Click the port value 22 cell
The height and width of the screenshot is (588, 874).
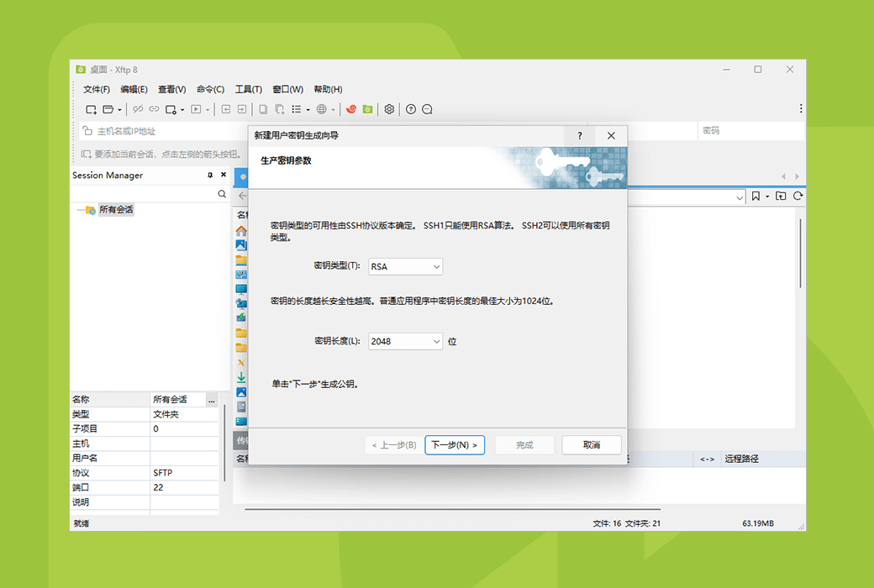(x=184, y=487)
